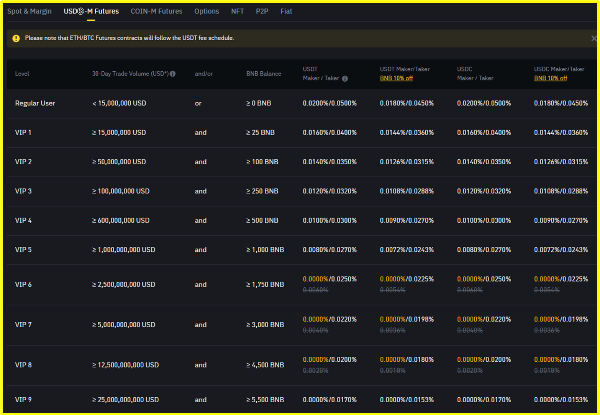The image size is (600, 415).
Task: Select the VIP 6 level label
Action: tap(23, 285)
